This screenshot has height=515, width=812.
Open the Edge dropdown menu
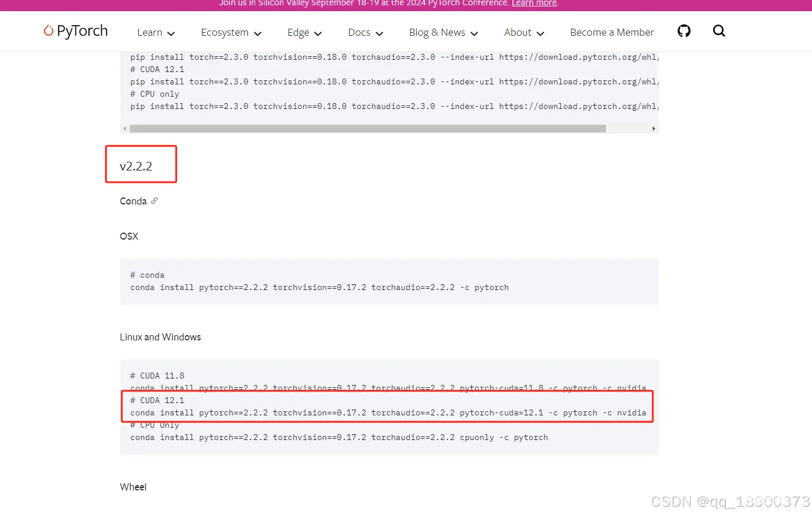tap(304, 33)
